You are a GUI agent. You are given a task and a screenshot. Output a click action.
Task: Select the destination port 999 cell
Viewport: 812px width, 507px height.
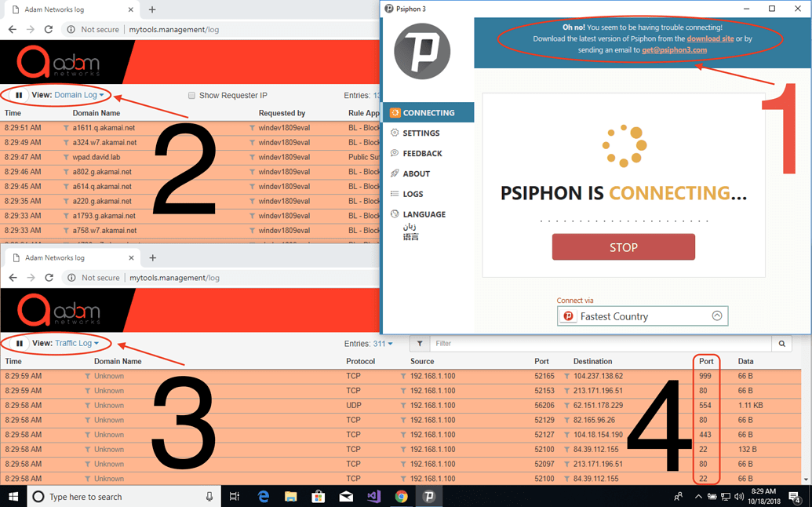tap(705, 376)
